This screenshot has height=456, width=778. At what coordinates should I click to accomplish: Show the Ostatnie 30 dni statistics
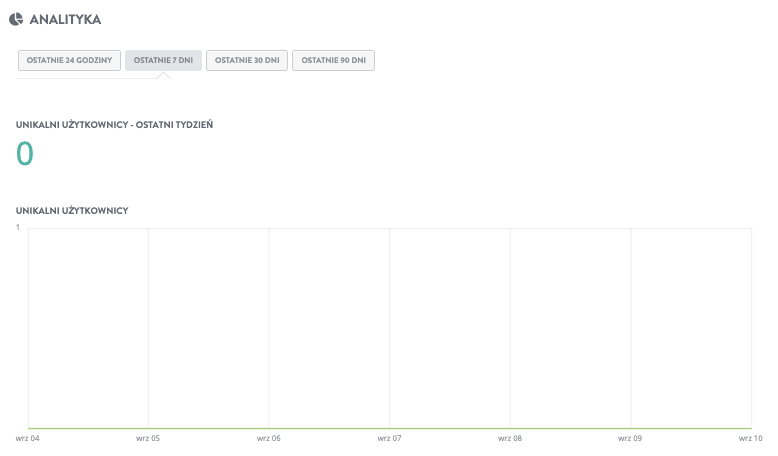click(247, 61)
